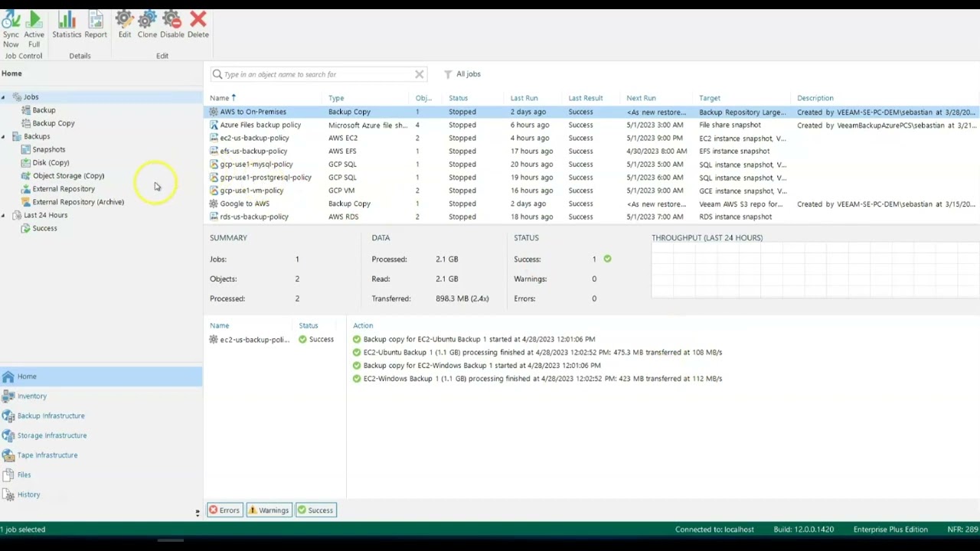Open job Statistics from the ribbon
The image size is (980, 551).
point(67,25)
